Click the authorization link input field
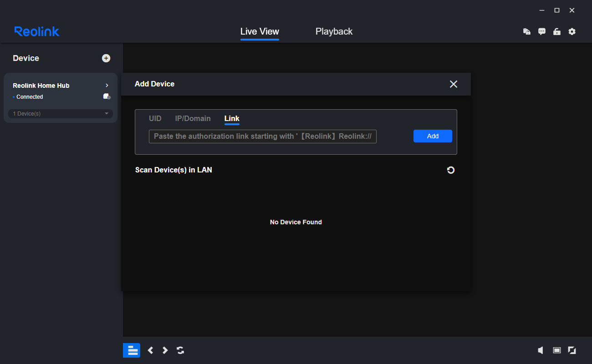 click(263, 136)
